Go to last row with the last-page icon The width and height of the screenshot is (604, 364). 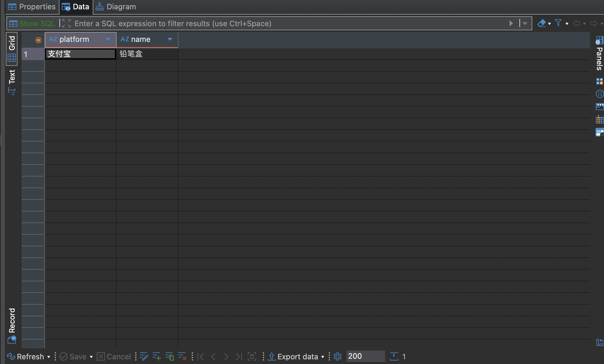(239, 356)
